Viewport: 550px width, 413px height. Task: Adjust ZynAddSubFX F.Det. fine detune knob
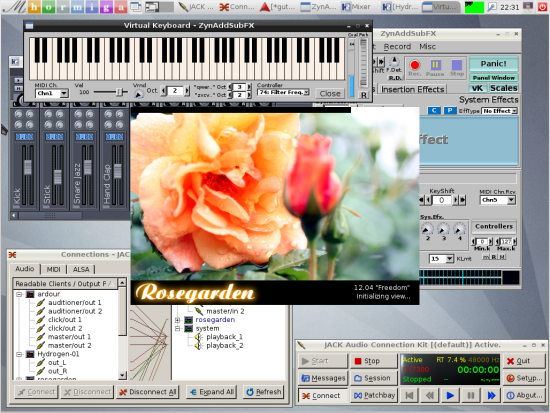coord(394,61)
